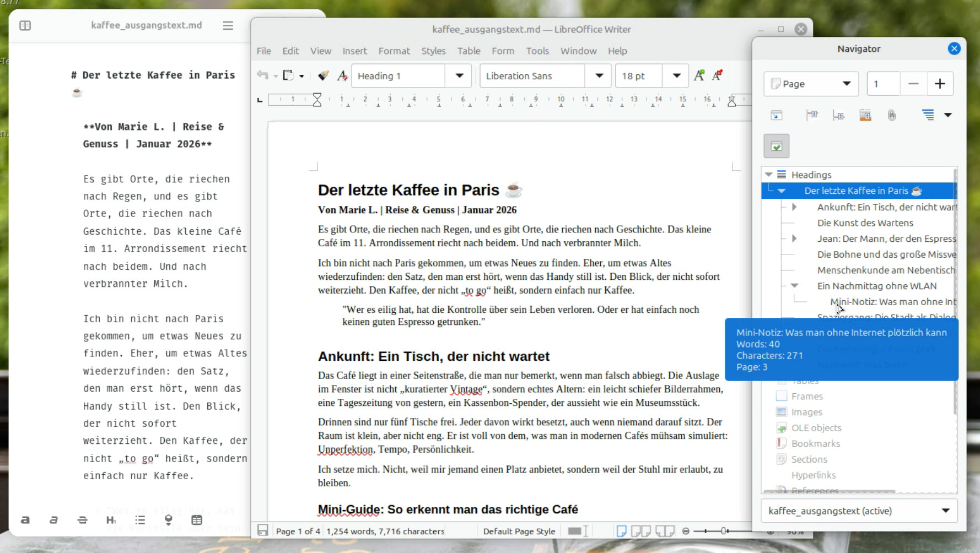Select 'Die Kunst des Wartens' heading in Navigator
This screenshot has width=980, height=553.
865,223
